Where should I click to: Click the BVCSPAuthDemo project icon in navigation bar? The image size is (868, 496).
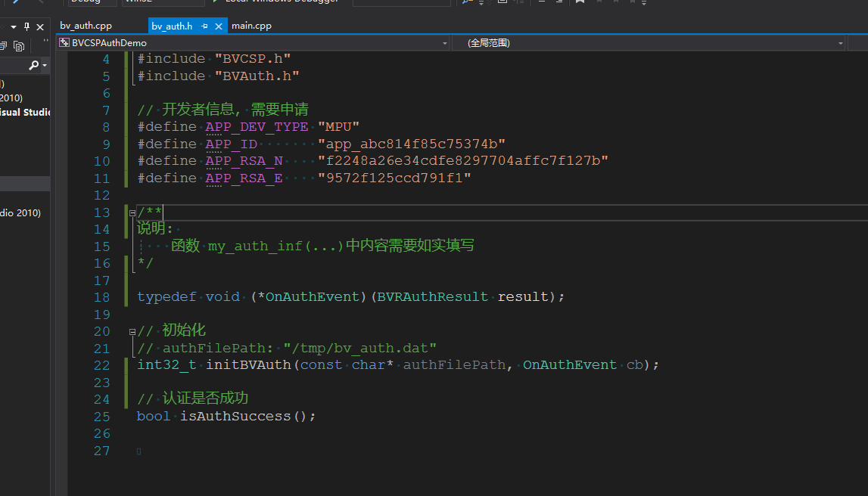(x=64, y=43)
